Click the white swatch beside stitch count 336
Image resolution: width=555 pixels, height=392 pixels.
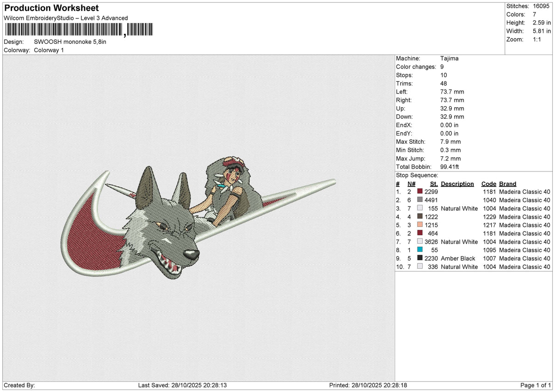click(420, 267)
